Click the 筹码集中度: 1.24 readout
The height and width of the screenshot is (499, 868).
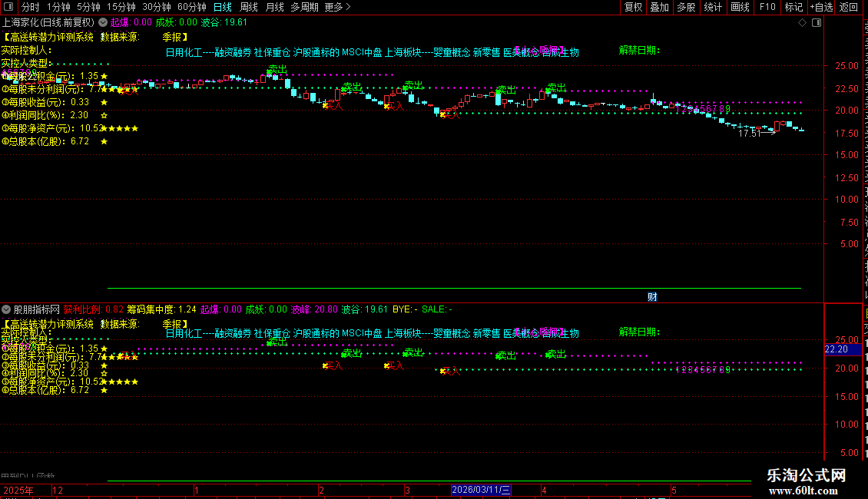tap(161, 310)
